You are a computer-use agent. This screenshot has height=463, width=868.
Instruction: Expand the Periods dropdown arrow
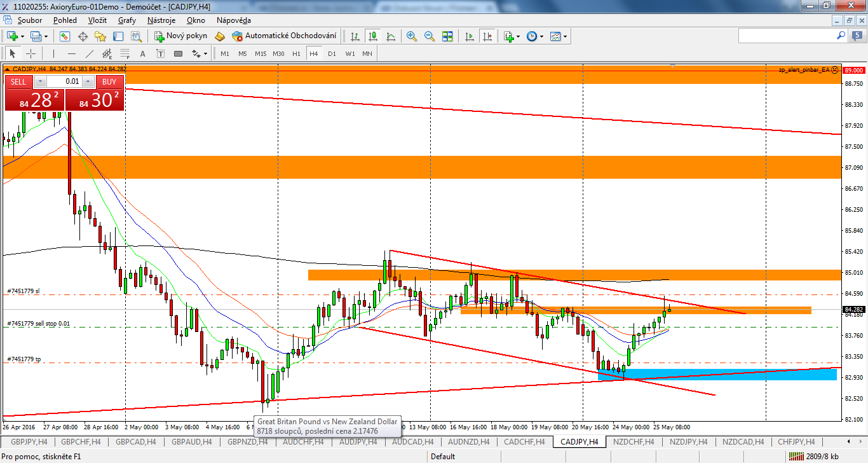541,36
